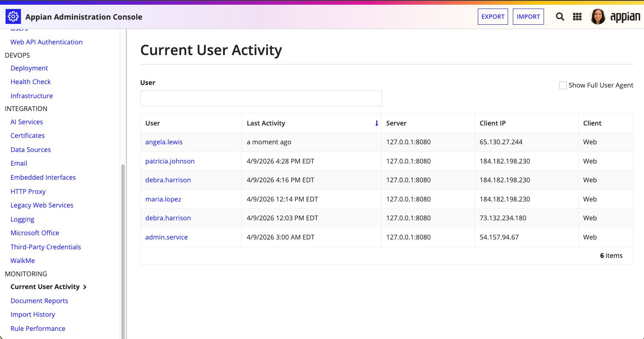Open debra.harrison link at 4:16 PM row

pos(168,180)
